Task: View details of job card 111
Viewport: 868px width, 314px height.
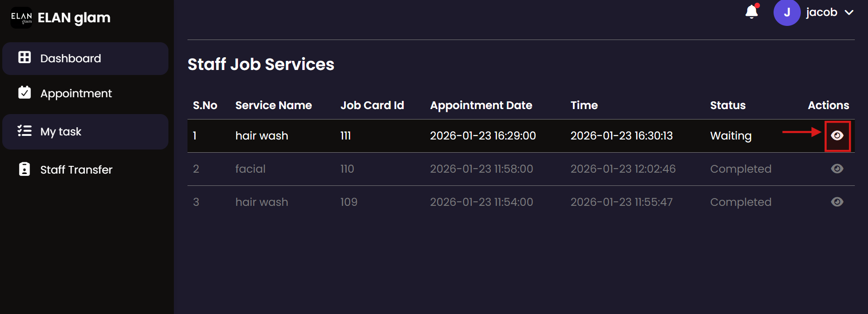Action: click(837, 135)
